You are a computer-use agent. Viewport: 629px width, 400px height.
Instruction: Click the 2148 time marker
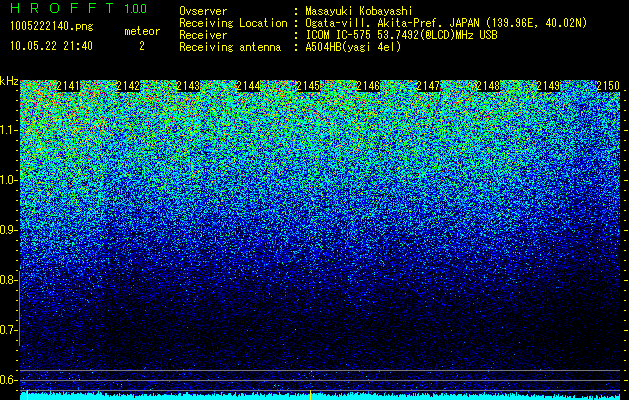pos(489,86)
